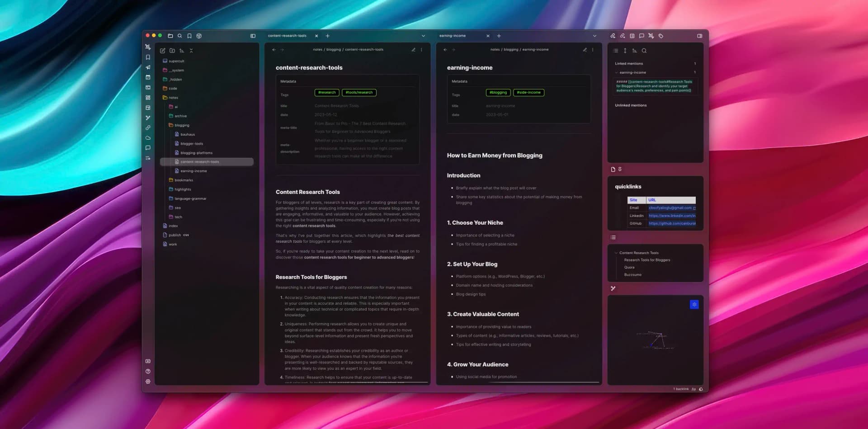868x429 pixels.
Task: Create a new folder in the file explorer
Action: [172, 51]
